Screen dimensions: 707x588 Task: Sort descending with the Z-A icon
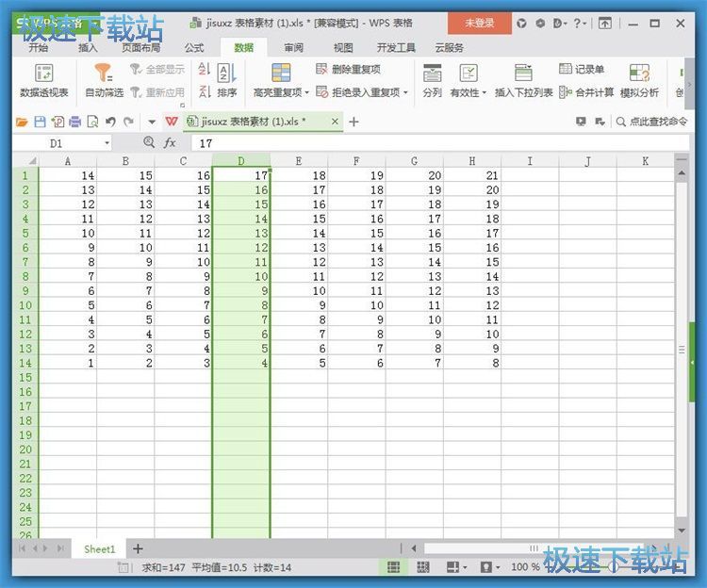(204, 92)
